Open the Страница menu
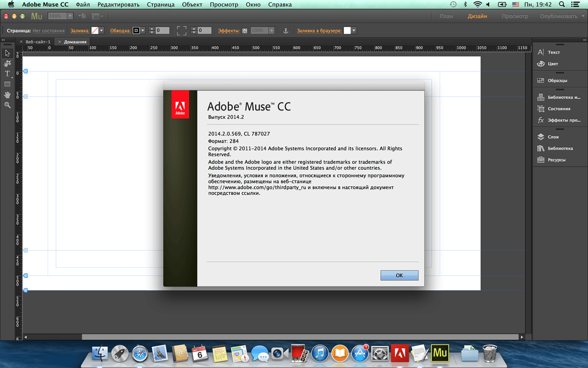 click(161, 4)
